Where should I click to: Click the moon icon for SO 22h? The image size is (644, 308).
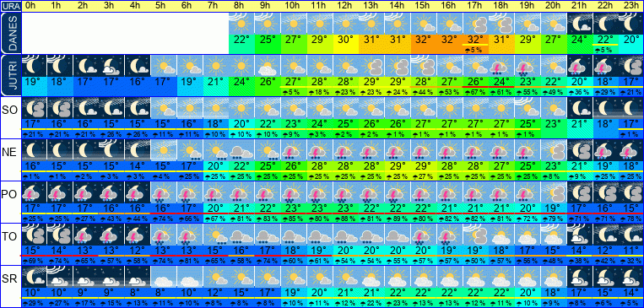605,108
